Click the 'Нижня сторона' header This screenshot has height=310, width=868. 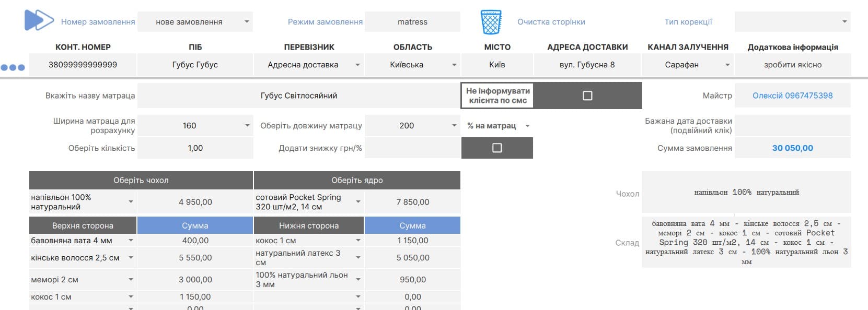point(309,225)
